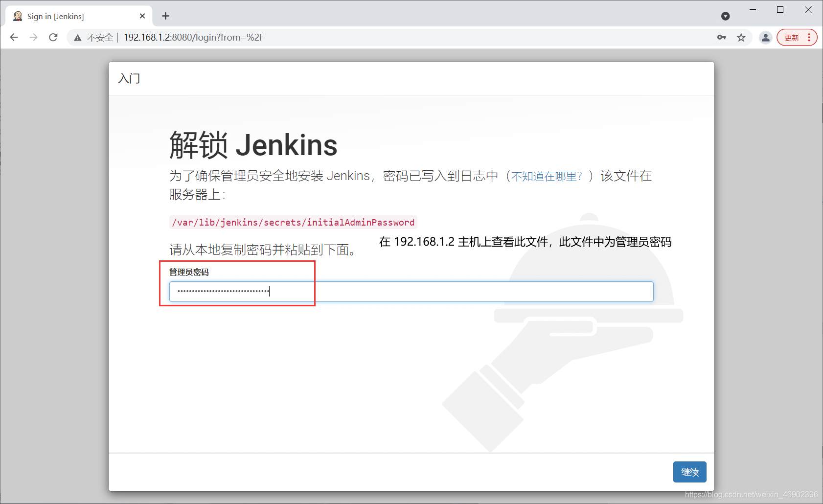This screenshot has width=823, height=504.
Task: Click the 继续 continue button
Action: [x=690, y=472]
